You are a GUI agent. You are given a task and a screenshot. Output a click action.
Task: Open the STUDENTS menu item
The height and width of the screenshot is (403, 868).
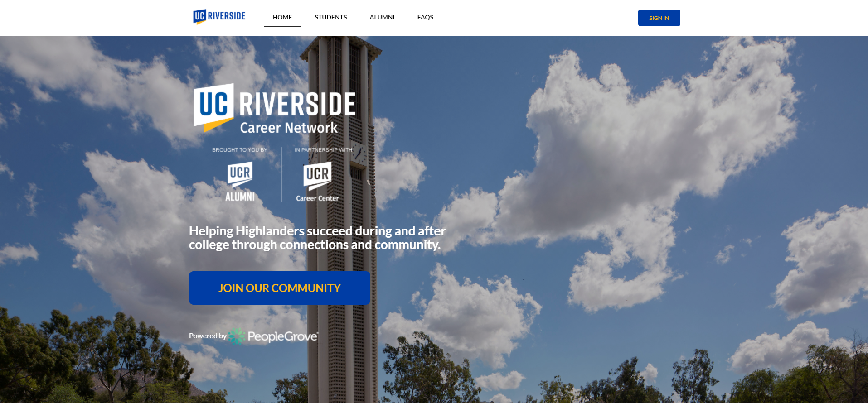pyautogui.click(x=330, y=17)
